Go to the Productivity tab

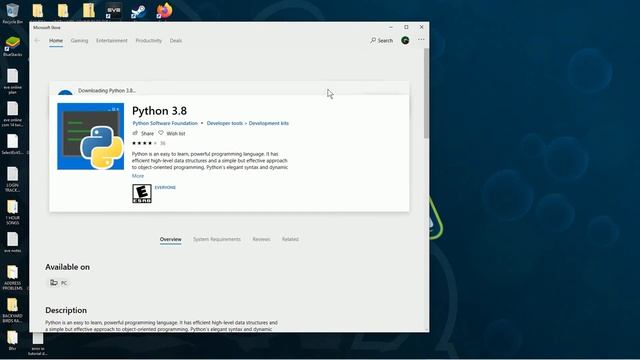coord(149,40)
